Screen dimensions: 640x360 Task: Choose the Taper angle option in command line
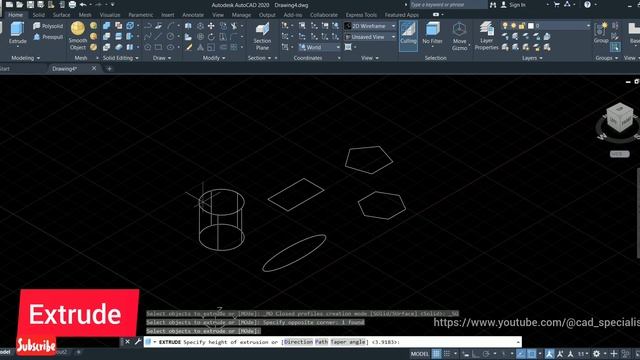point(348,342)
